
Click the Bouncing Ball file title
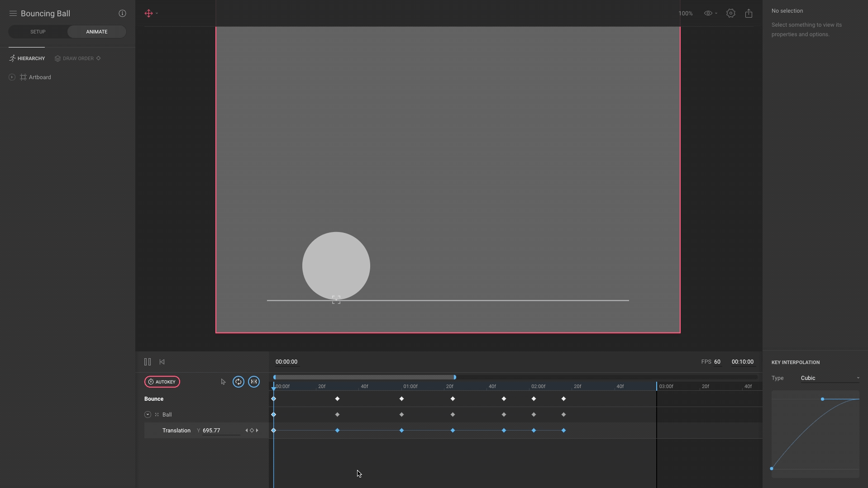tap(45, 14)
